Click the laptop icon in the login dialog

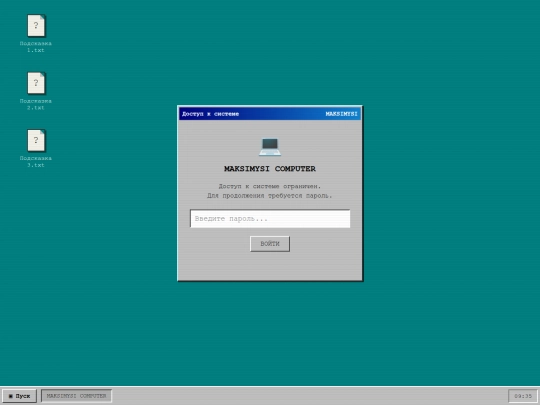270,147
